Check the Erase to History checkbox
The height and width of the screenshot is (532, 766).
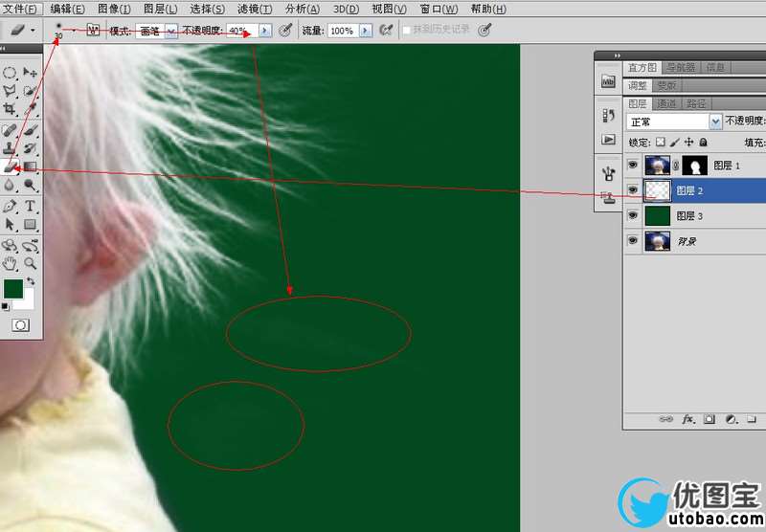(x=406, y=31)
